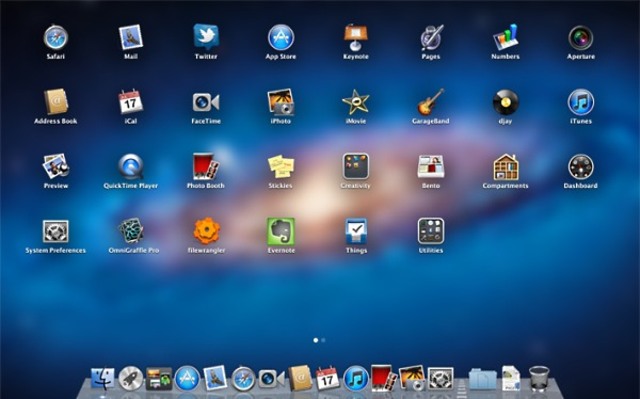Image resolution: width=640 pixels, height=399 pixels.
Task: Launch iPhoto from the Launchpad grid
Action: click(x=281, y=102)
